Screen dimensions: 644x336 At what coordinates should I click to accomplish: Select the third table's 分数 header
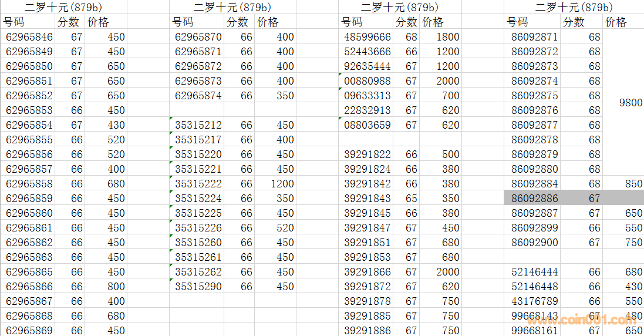tap(406, 22)
